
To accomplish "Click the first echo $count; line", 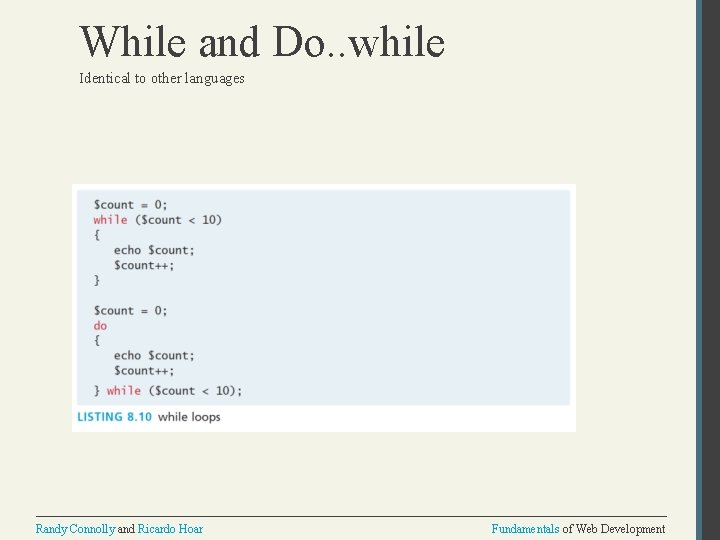I will pyautogui.click(x=154, y=250).
